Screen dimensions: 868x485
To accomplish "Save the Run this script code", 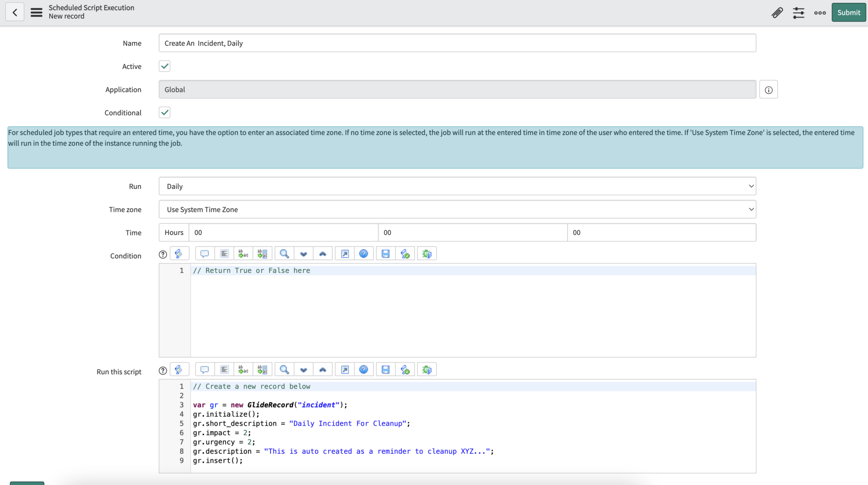I will pos(385,369).
